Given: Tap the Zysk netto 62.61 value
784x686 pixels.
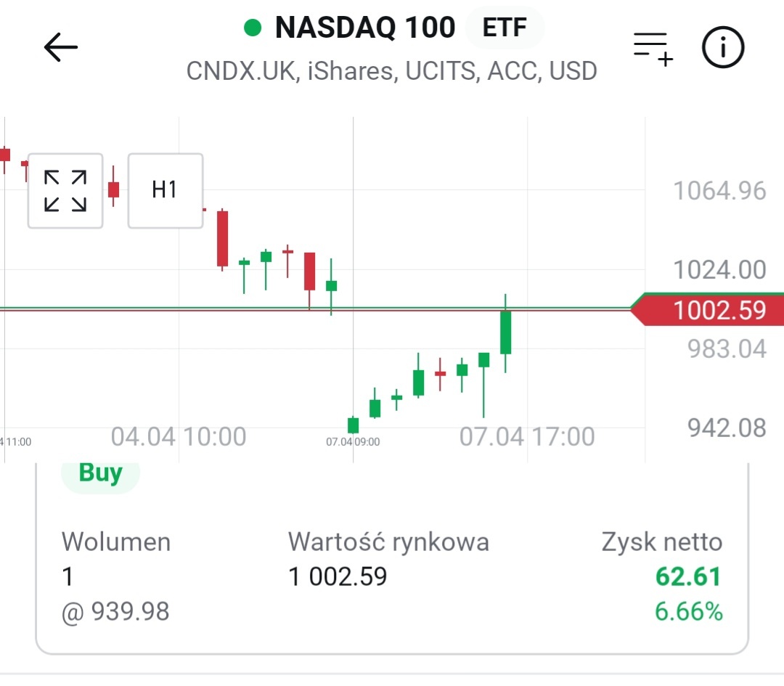Looking at the screenshot, I should point(688,577).
